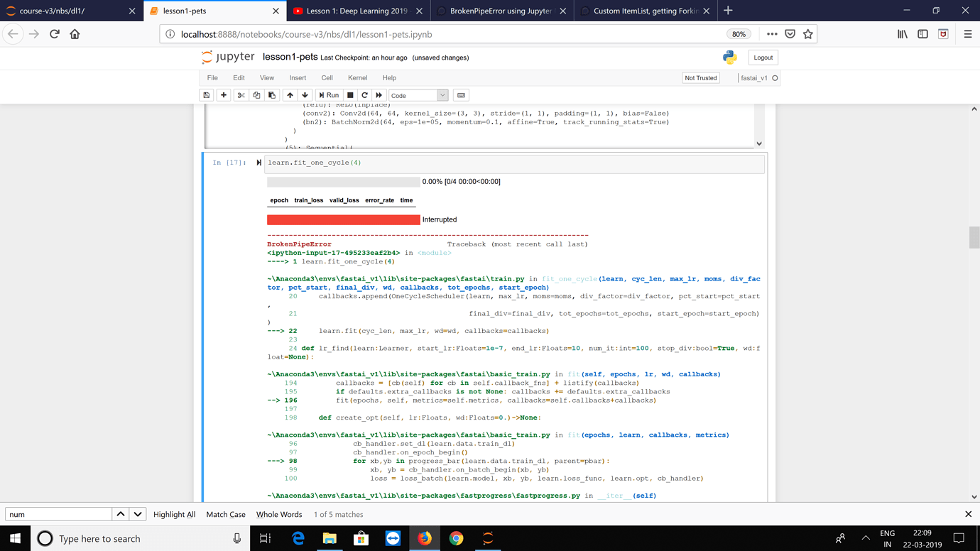Adjust the 80% zoom level control
Screen dimensions: 980x551
click(x=739, y=33)
